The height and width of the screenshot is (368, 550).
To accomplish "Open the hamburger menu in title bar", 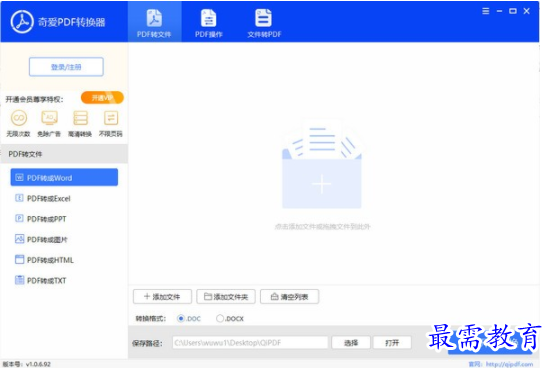I will [485, 11].
